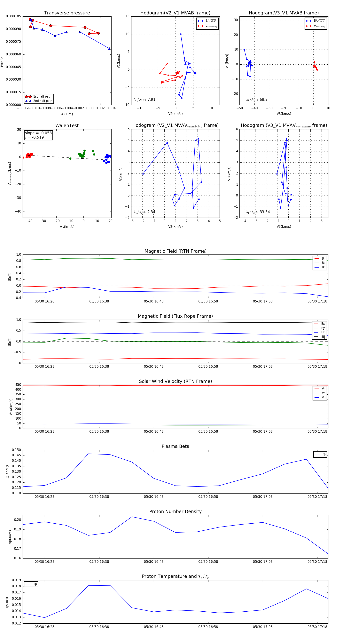The height and width of the screenshot is (644, 351).
Task: Select the "Pt(nPa)" y-axis label
Action: [2, 61]
